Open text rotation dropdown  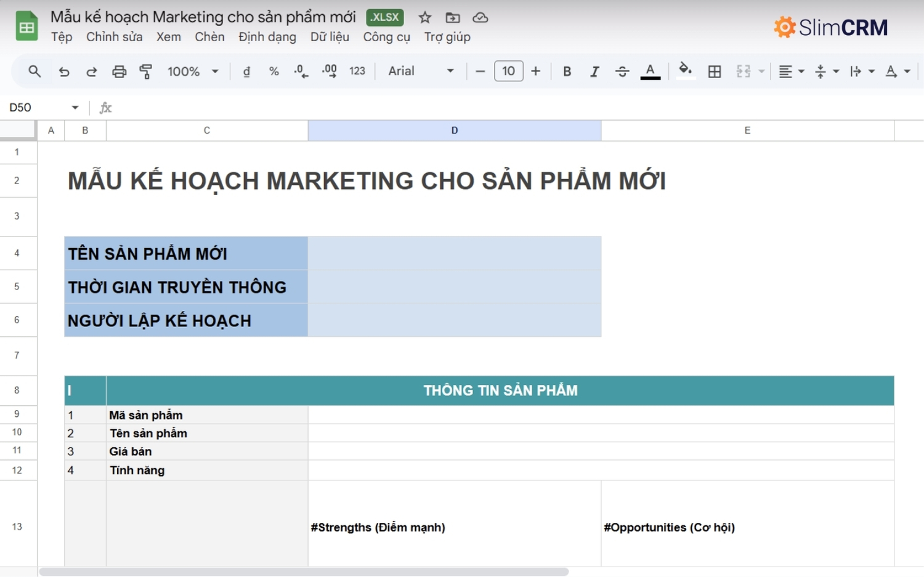point(898,71)
